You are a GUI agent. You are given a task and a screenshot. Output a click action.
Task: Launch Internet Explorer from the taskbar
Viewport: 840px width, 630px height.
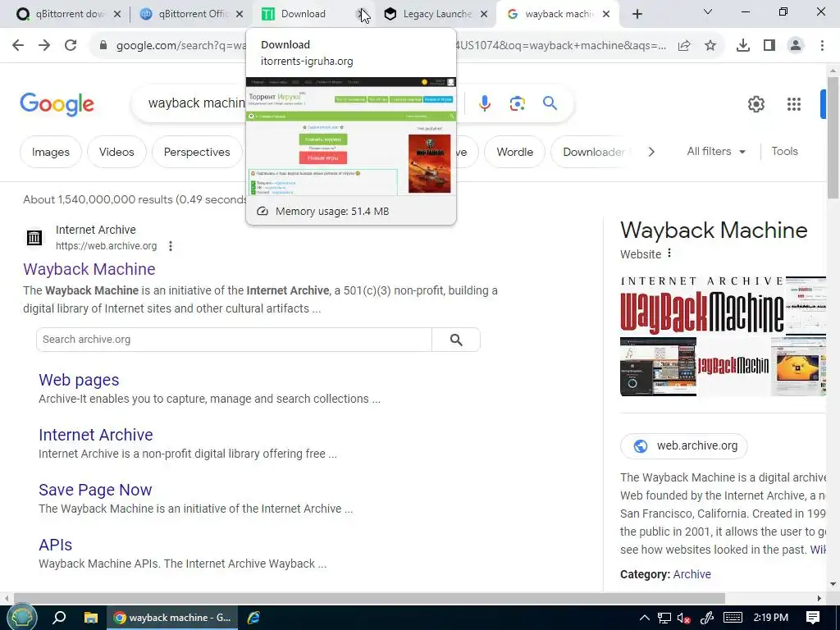click(x=253, y=618)
